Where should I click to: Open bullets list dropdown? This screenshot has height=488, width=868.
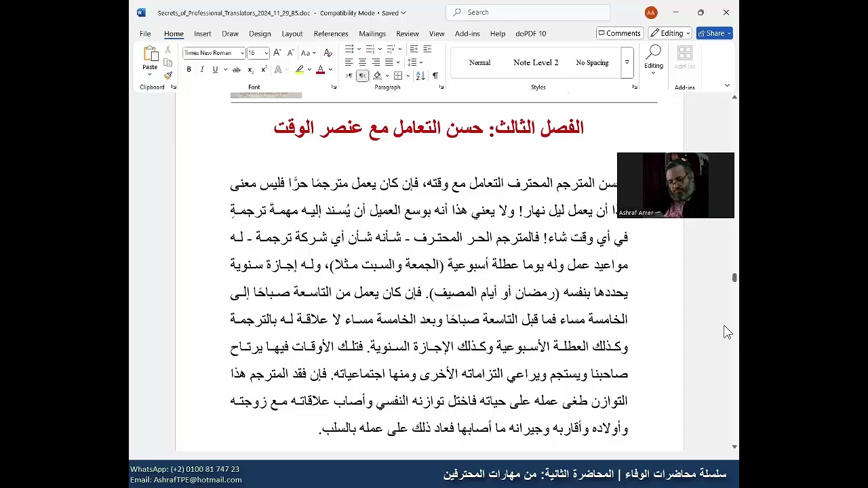point(359,49)
